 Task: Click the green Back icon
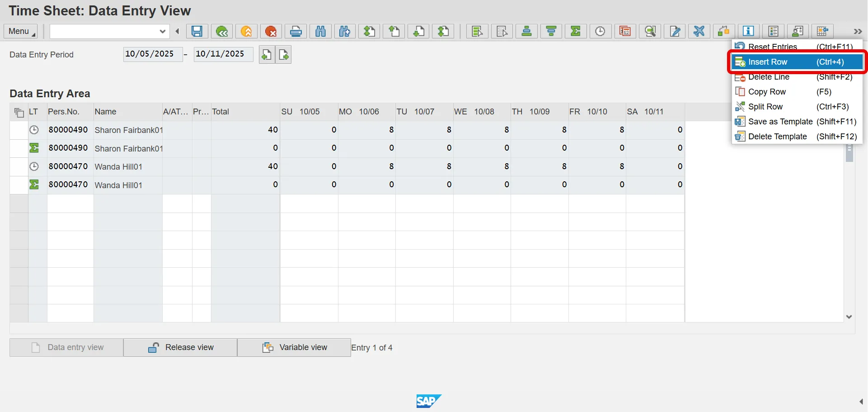tap(222, 31)
